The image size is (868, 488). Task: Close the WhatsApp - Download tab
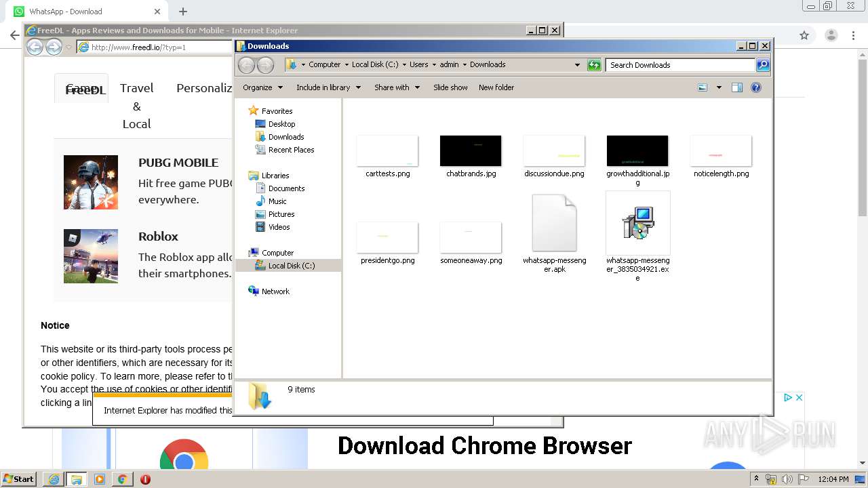point(157,12)
